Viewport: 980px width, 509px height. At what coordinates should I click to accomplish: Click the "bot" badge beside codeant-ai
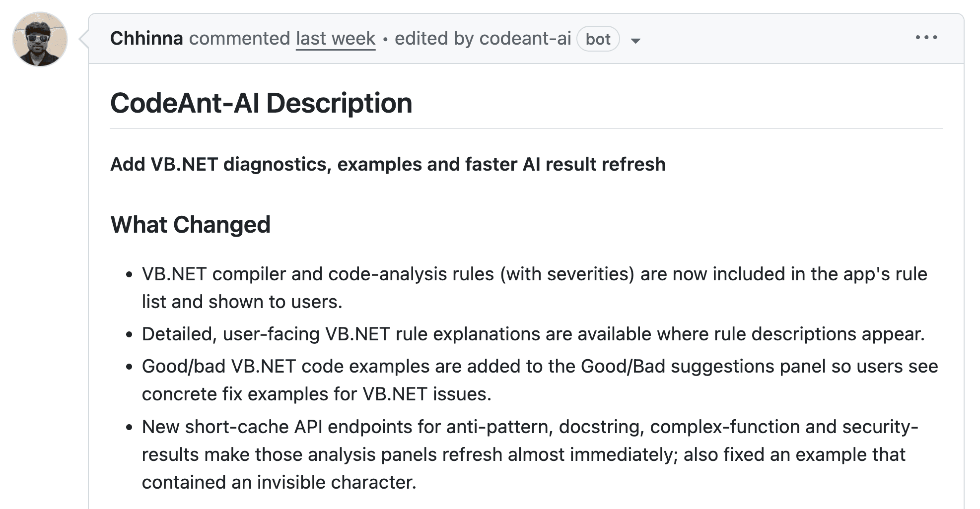coord(598,39)
